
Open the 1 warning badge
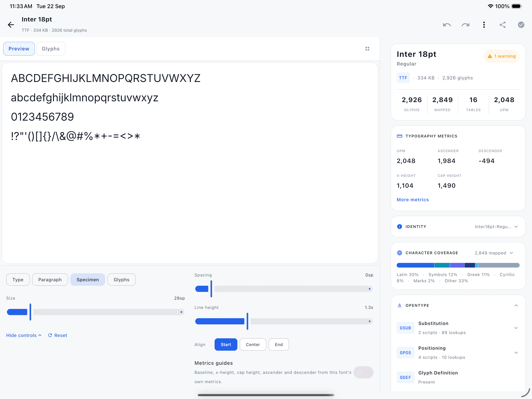(501, 56)
